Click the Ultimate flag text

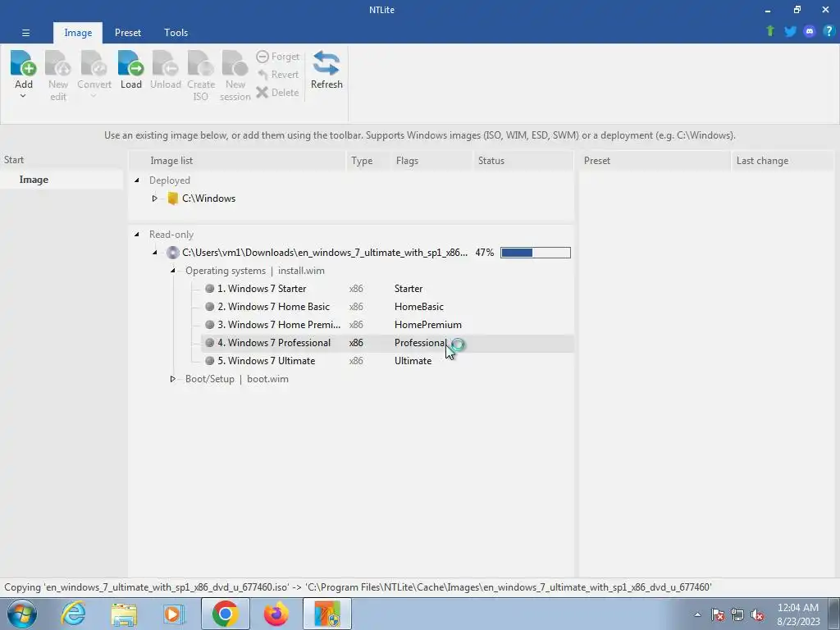(413, 361)
